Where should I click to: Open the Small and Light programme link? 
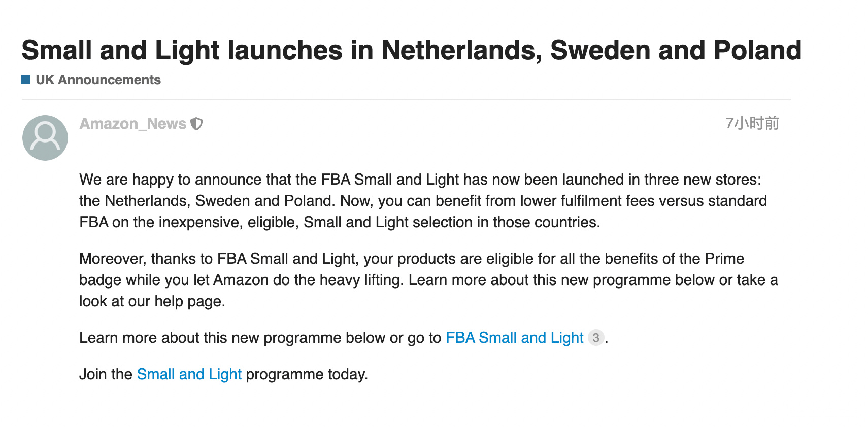[x=189, y=374]
